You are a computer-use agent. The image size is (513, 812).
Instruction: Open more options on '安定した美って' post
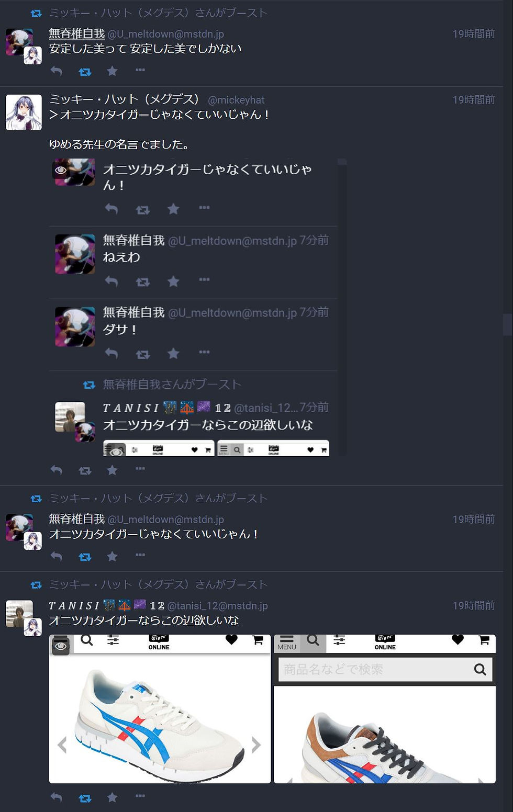(x=140, y=70)
